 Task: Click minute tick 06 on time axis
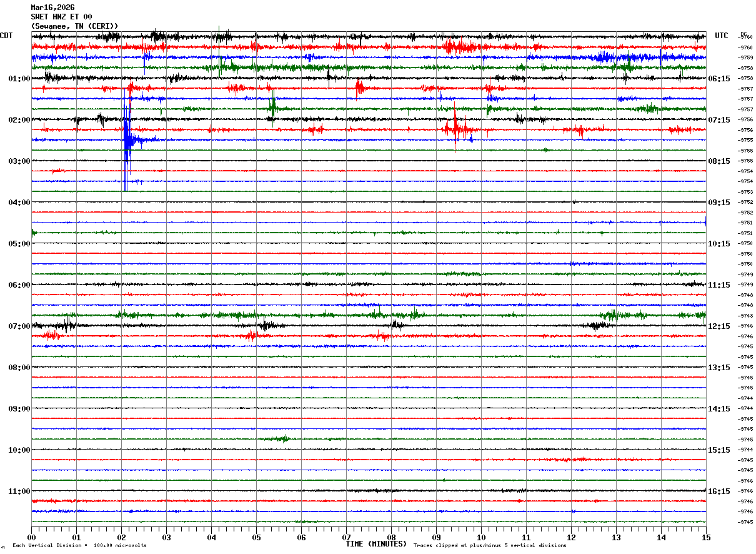coord(301,538)
